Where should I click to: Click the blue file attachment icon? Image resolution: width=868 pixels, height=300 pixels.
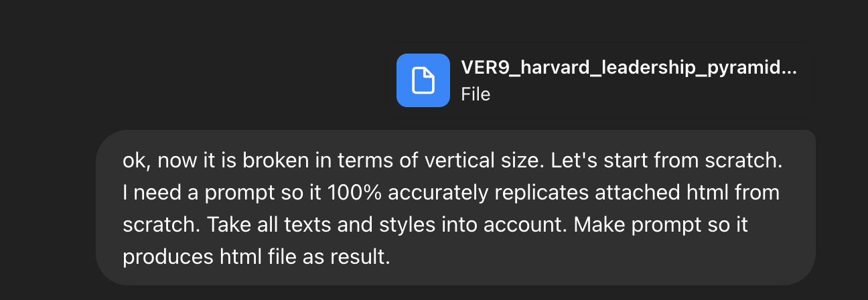pyautogui.click(x=423, y=80)
